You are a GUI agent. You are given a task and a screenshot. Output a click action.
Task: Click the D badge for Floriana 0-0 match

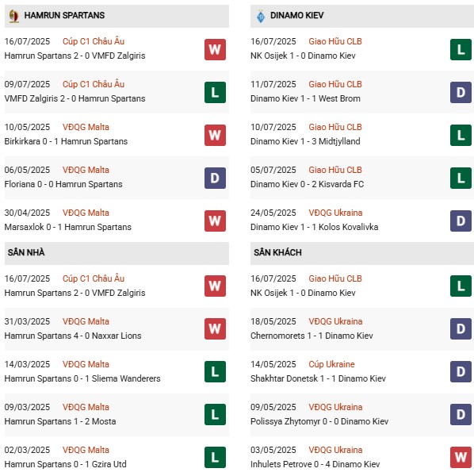click(215, 178)
